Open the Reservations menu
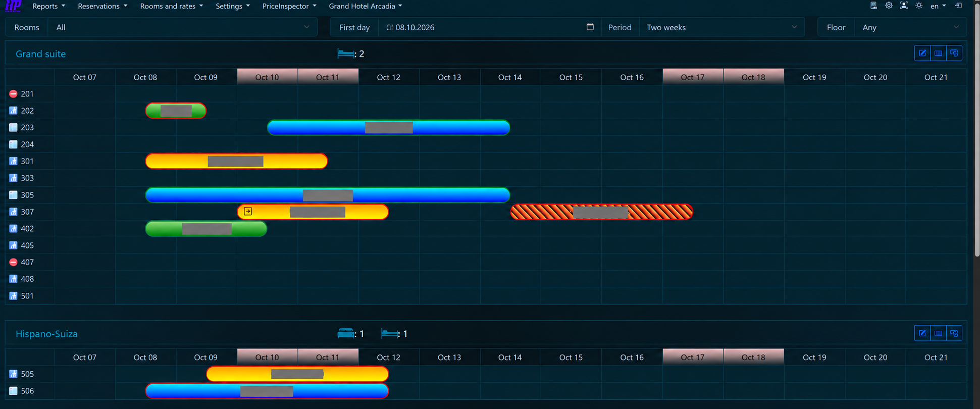980x409 pixels. coord(102,6)
